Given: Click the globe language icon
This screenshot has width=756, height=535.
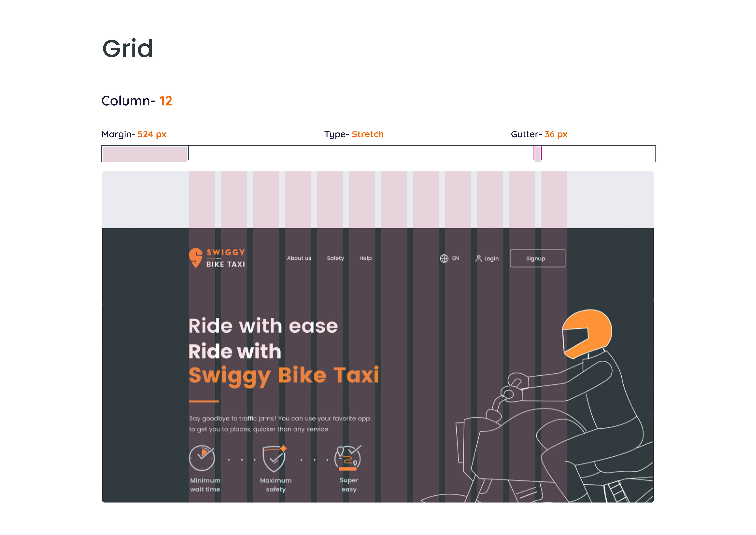Looking at the screenshot, I should 444,258.
